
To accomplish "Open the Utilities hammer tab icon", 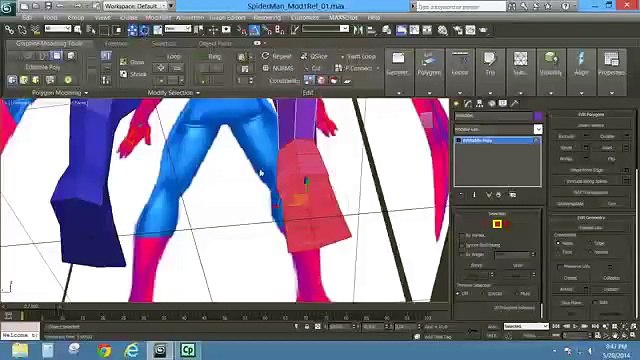I will pyautogui.click(x=515, y=104).
